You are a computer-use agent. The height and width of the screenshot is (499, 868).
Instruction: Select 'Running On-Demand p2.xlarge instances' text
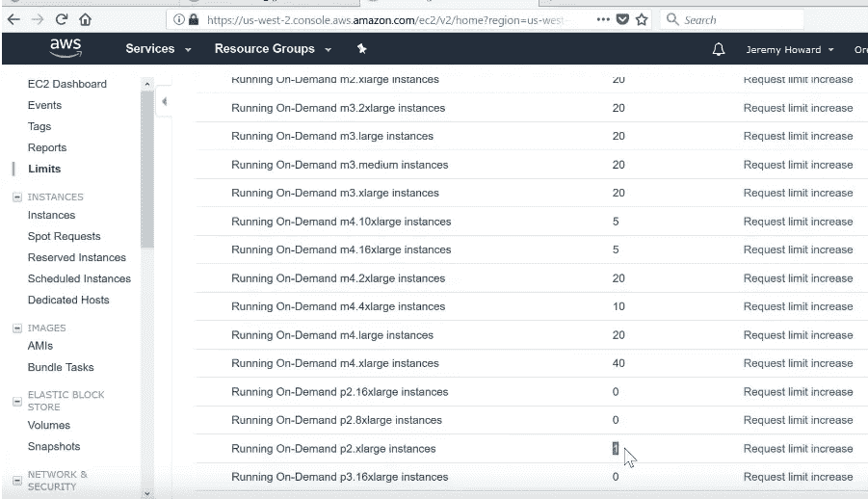[x=333, y=449]
